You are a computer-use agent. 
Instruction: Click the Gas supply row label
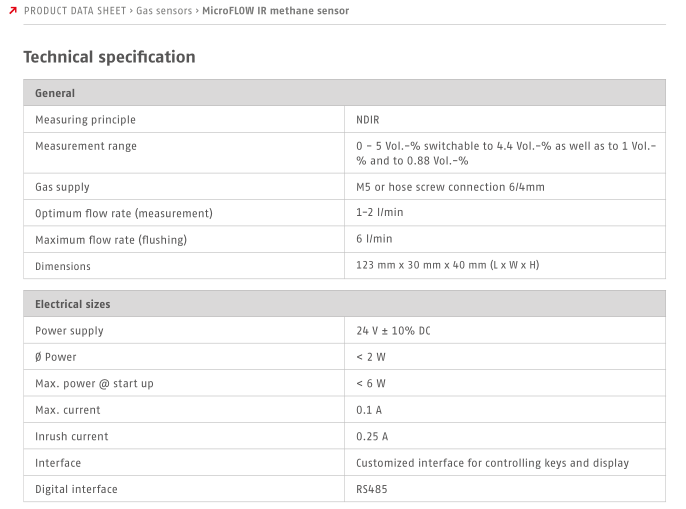[x=62, y=187]
